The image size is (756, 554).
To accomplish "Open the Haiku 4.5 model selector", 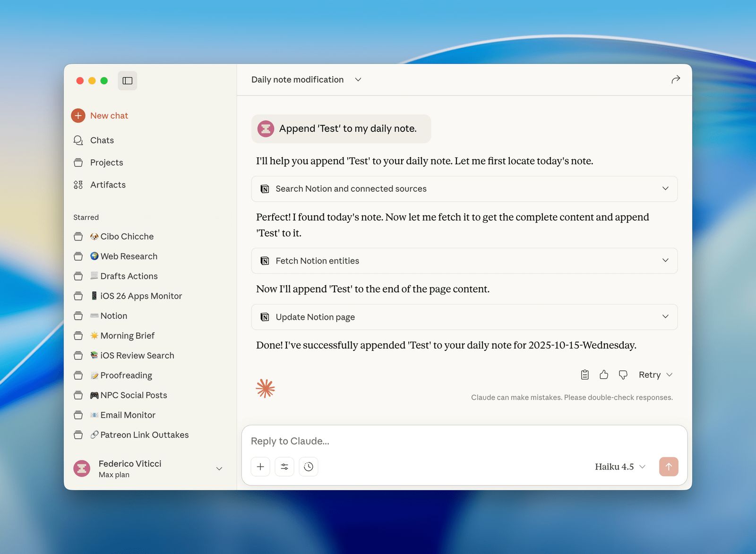I will 619,467.
